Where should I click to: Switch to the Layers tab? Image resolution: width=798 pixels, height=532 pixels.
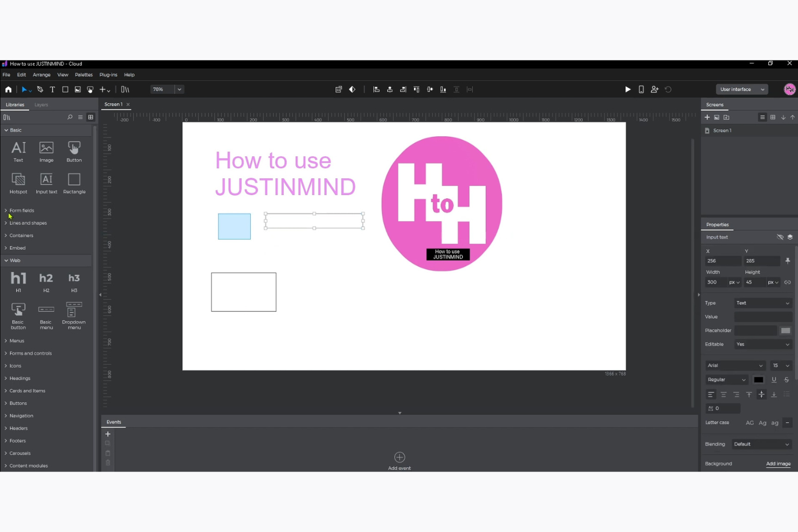[41, 105]
